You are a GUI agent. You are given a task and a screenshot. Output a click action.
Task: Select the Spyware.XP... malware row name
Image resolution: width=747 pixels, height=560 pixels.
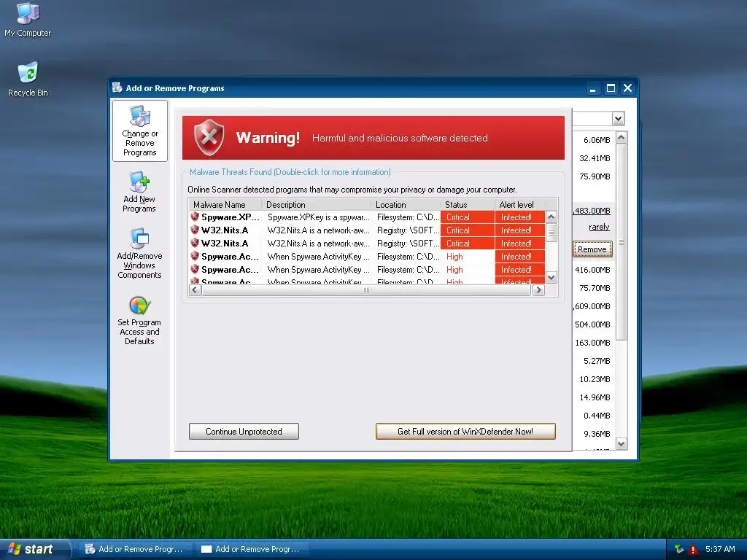point(231,217)
